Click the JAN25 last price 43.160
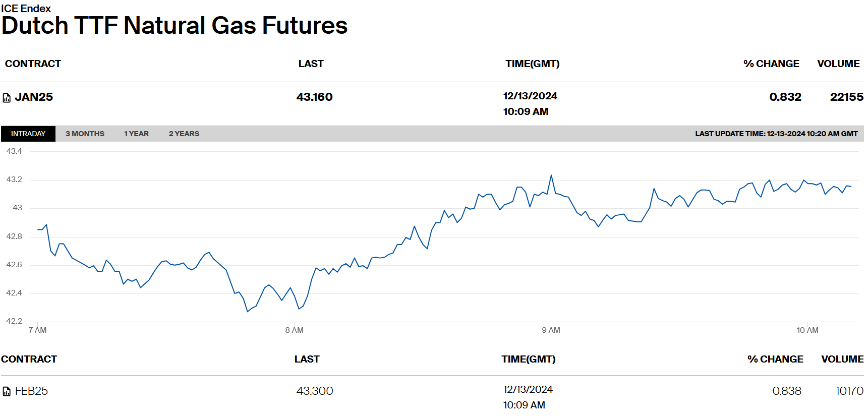This screenshot has height=419, width=868. point(314,97)
